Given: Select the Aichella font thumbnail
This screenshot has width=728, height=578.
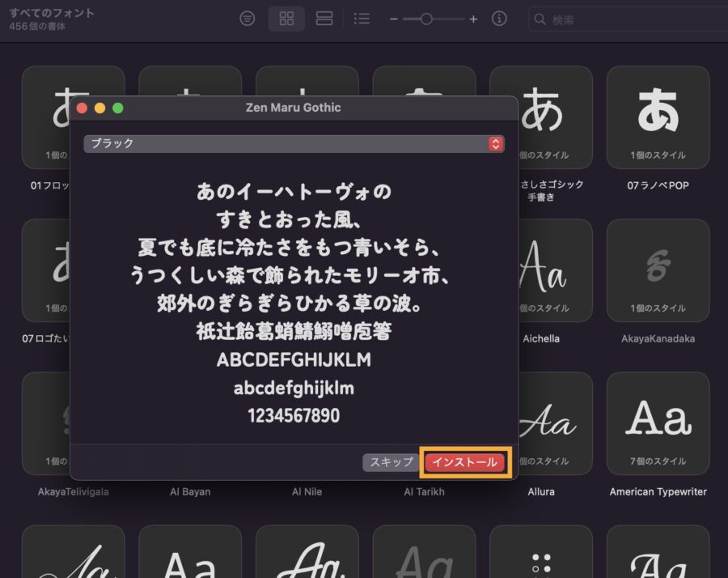Looking at the screenshot, I should [x=555, y=270].
